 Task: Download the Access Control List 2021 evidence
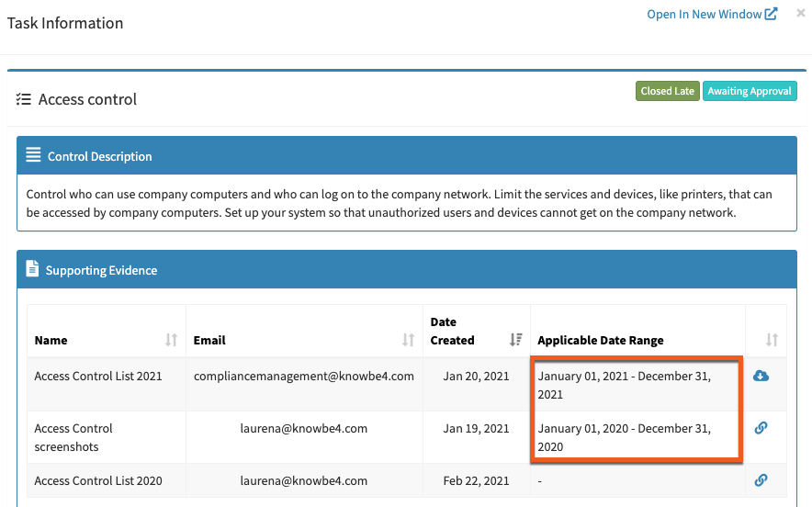pyautogui.click(x=761, y=376)
